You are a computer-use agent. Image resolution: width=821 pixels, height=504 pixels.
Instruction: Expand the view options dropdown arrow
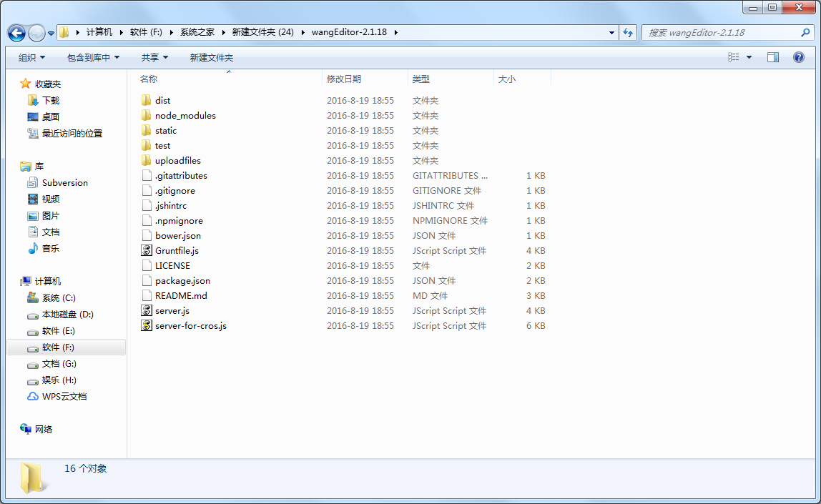click(749, 57)
